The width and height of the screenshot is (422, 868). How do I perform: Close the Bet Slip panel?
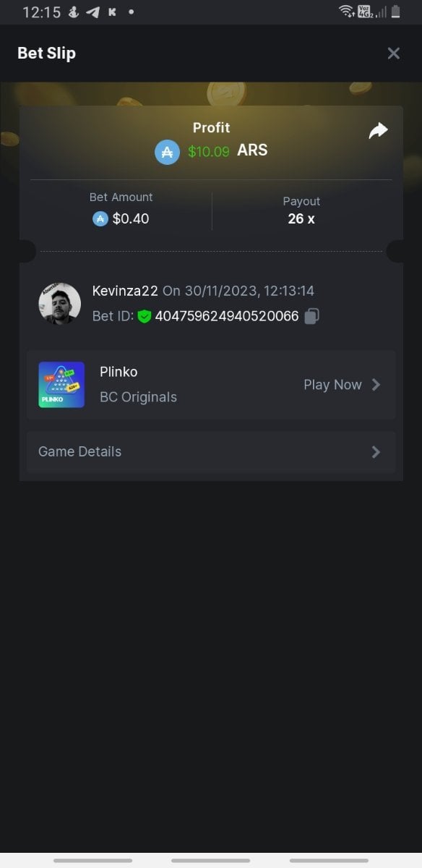(393, 54)
